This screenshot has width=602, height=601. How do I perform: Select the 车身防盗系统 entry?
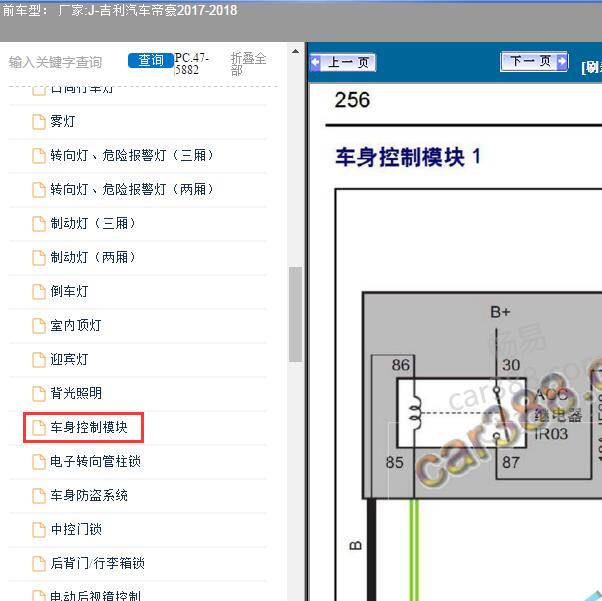89,495
